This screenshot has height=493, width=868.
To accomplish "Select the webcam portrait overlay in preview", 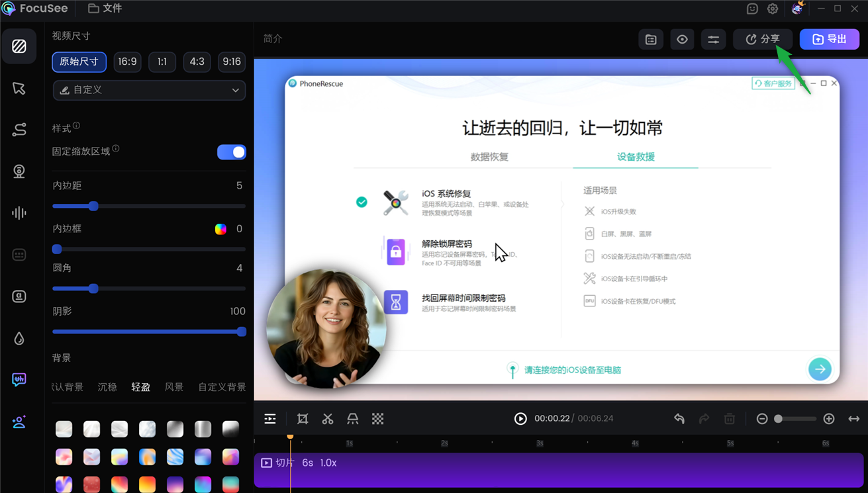I will pos(326,328).
